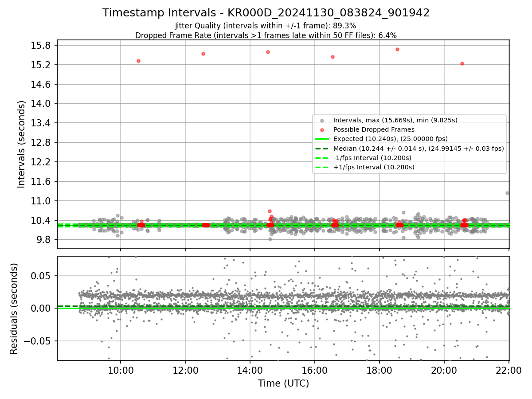The height and width of the screenshot is (399, 532).
Task: Click legend entry "-1/fps Interval (10.200s)"
Action: pyautogui.click(x=372, y=158)
